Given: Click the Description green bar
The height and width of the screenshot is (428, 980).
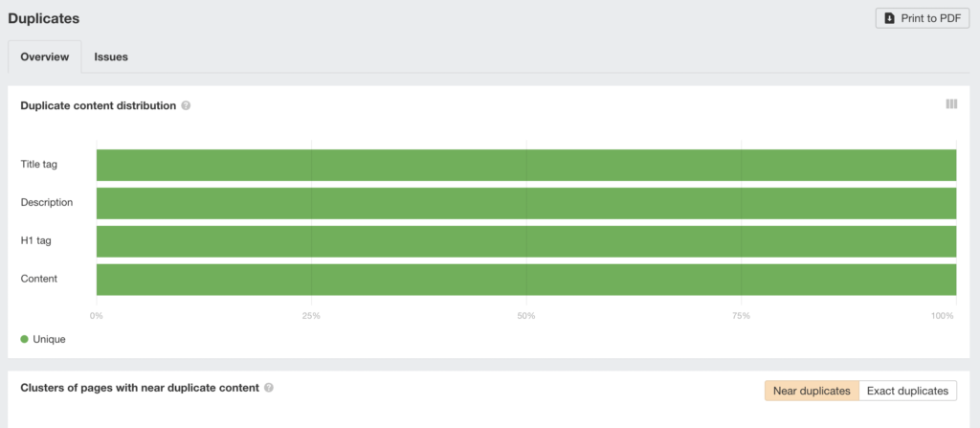Looking at the screenshot, I should (x=526, y=203).
